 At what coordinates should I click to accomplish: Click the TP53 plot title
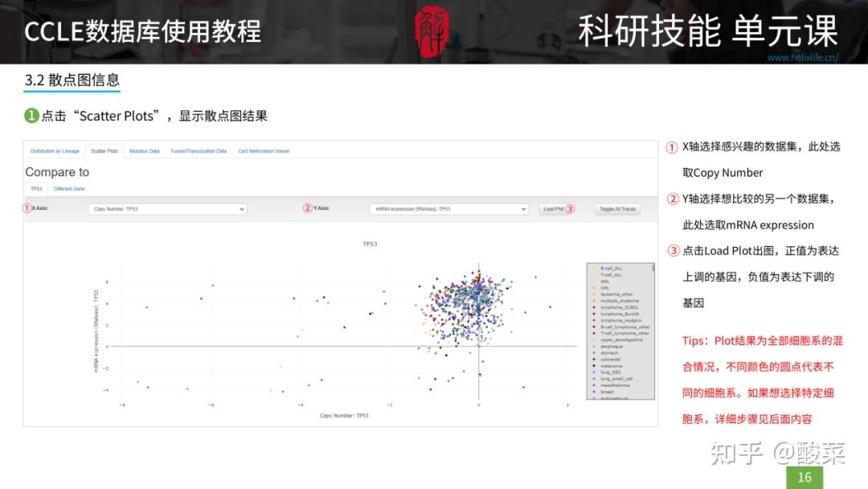point(370,244)
